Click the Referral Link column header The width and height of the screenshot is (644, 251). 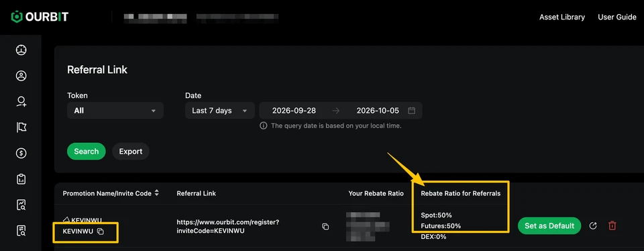click(x=197, y=193)
